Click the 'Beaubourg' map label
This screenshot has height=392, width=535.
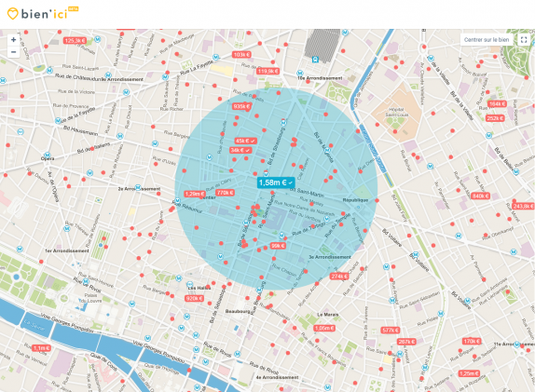click(239, 311)
